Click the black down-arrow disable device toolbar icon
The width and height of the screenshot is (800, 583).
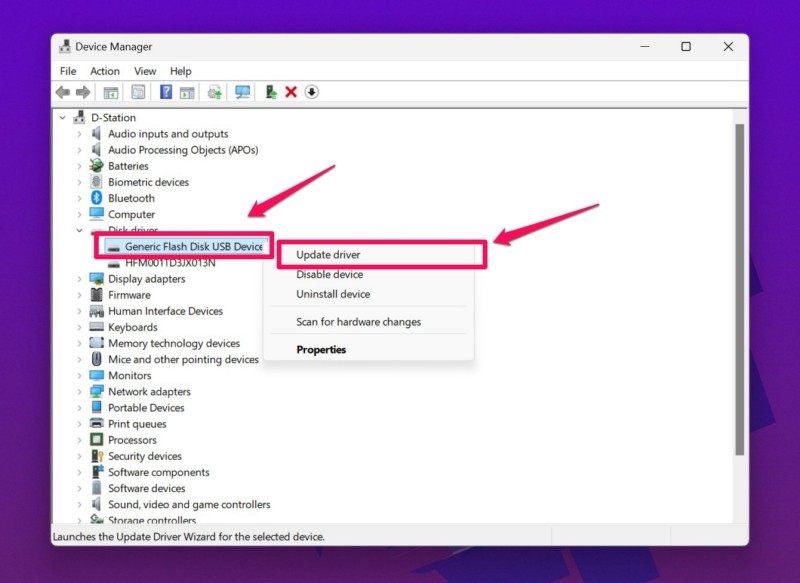(x=311, y=92)
